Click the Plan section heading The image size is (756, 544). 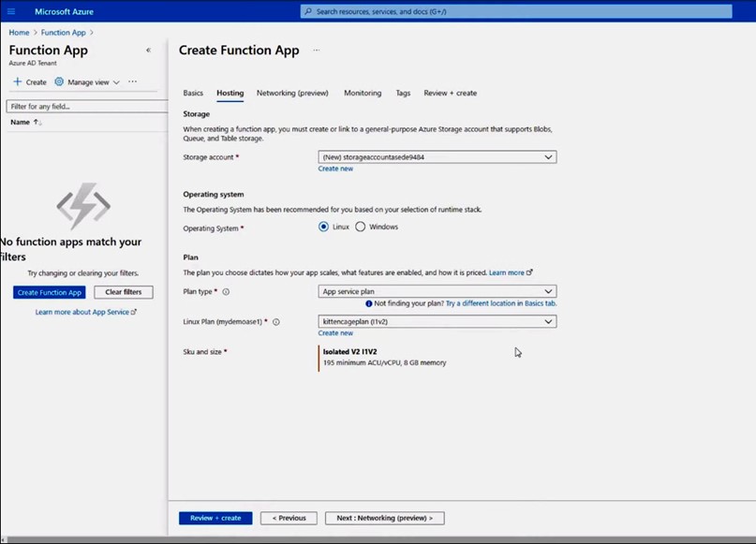pos(190,257)
